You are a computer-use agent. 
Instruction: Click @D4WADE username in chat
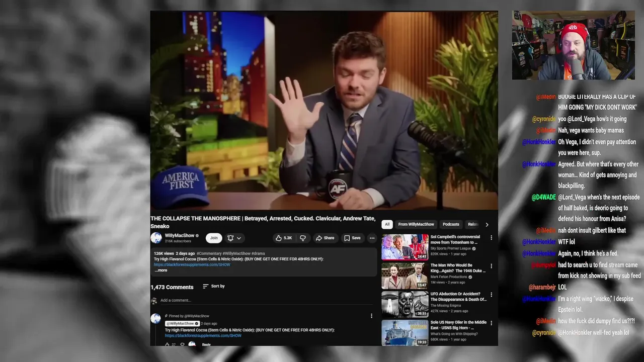[x=544, y=197]
